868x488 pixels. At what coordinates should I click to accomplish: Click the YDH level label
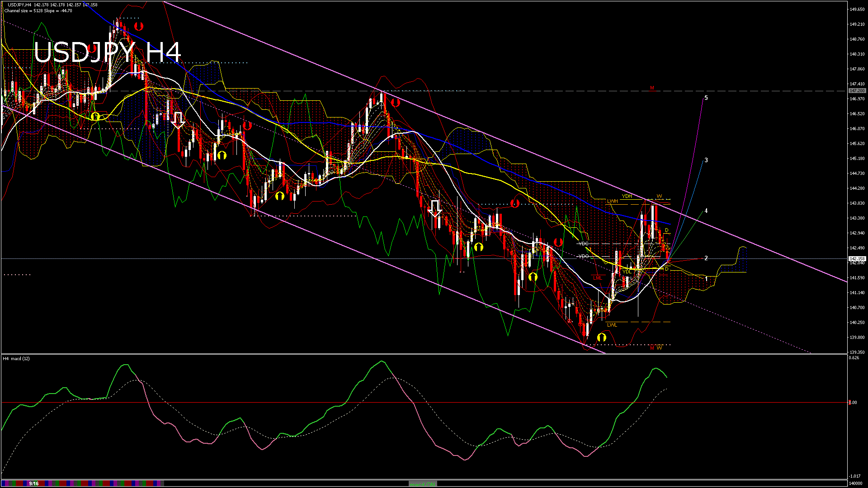627,196
